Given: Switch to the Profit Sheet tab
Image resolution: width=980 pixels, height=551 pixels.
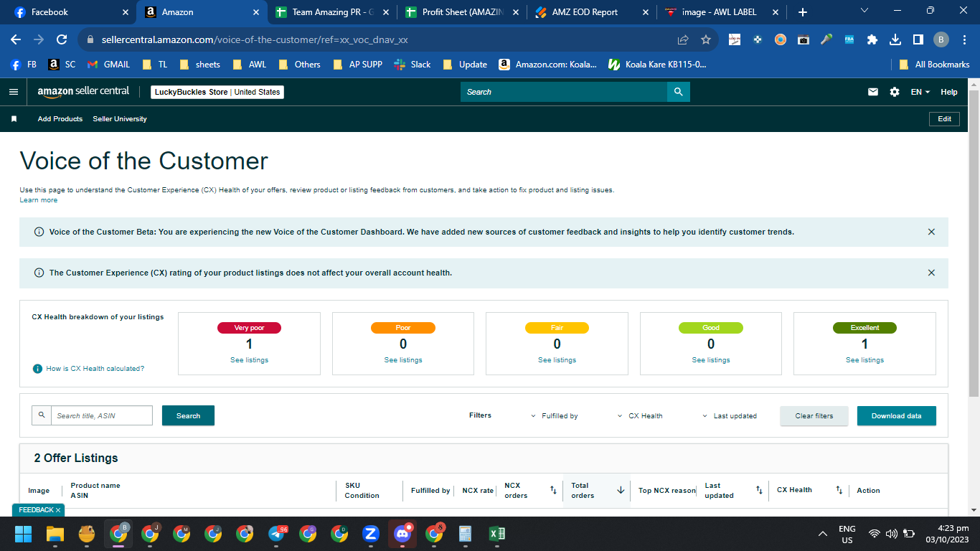Looking at the screenshot, I should tap(463, 12).
